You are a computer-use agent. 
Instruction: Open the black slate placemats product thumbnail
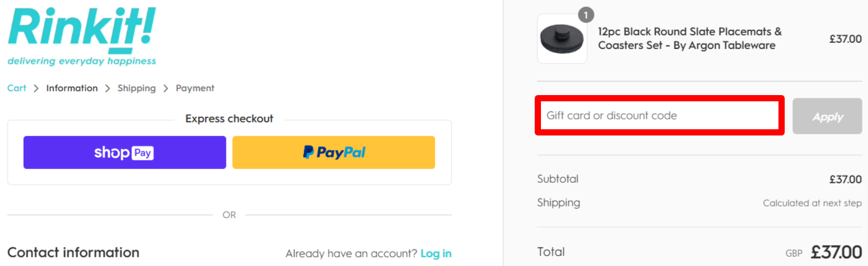pyautogui.click(x=562, y=39)
